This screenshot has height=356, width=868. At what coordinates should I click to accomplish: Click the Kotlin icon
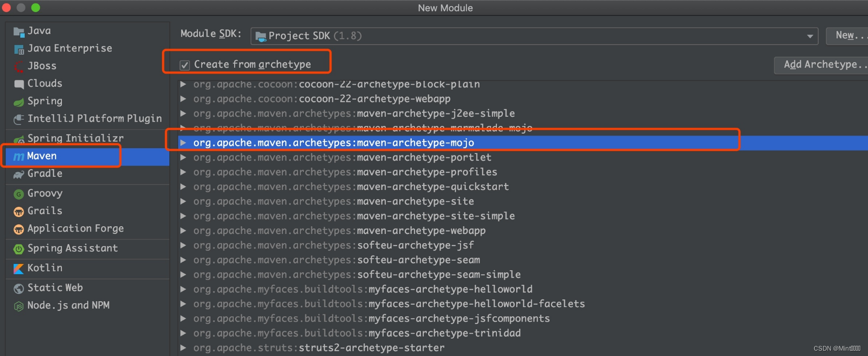coord(19,269)
